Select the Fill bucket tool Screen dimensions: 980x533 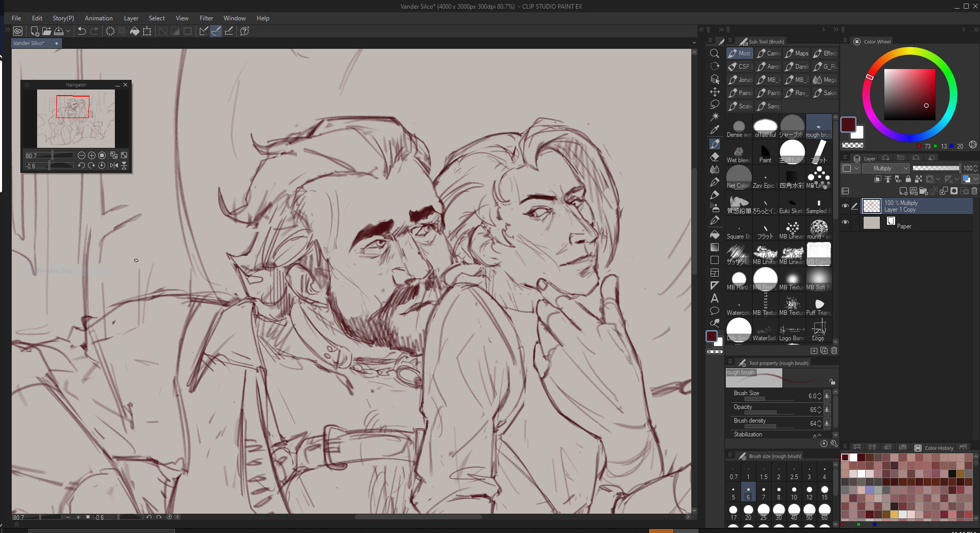[x=714, y=234]
